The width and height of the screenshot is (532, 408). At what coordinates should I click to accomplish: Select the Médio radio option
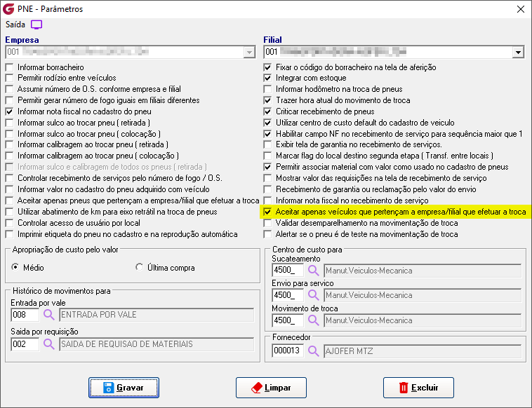[x=15, y=267]
